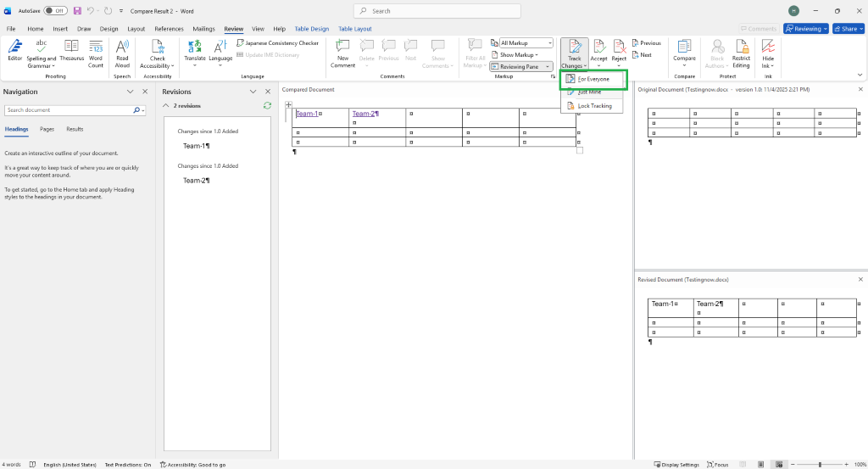
Task: Undo the last action
Action: pos(90,10)
